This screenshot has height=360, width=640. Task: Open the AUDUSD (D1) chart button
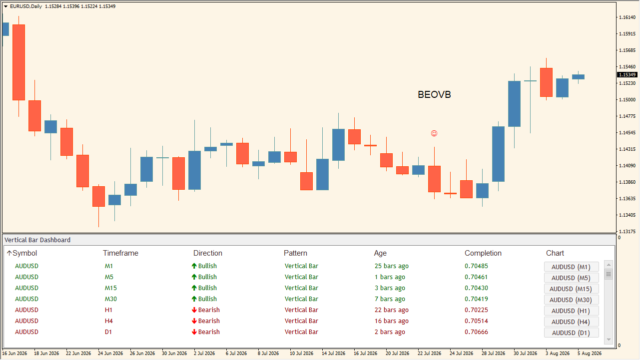[x=571, y=333]
